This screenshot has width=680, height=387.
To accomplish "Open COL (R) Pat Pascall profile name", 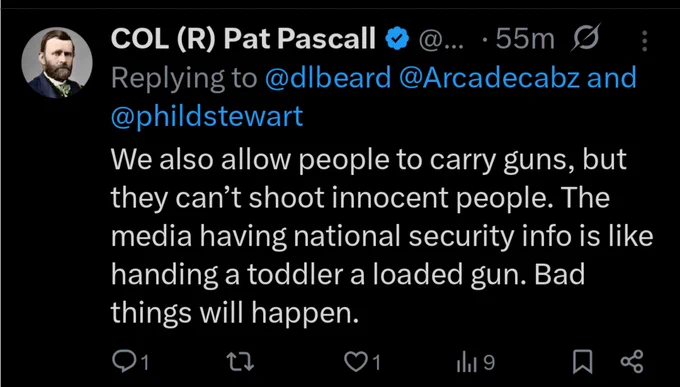I will (243, 39).
